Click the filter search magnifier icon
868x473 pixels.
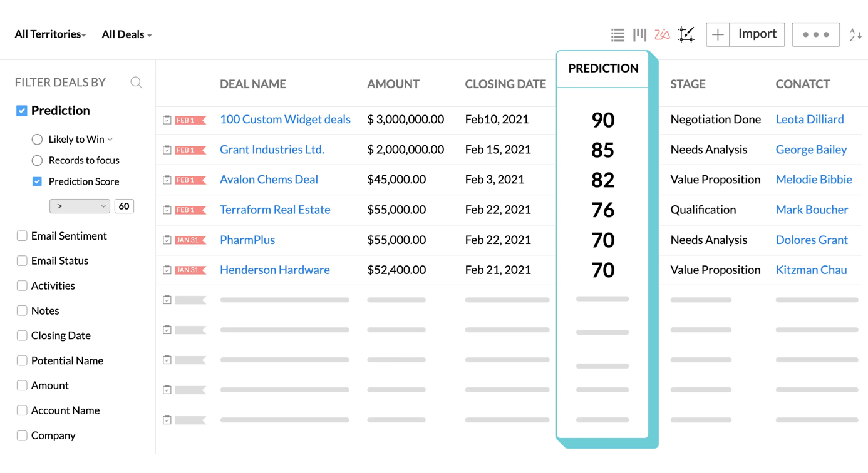(x=136, y=83)
